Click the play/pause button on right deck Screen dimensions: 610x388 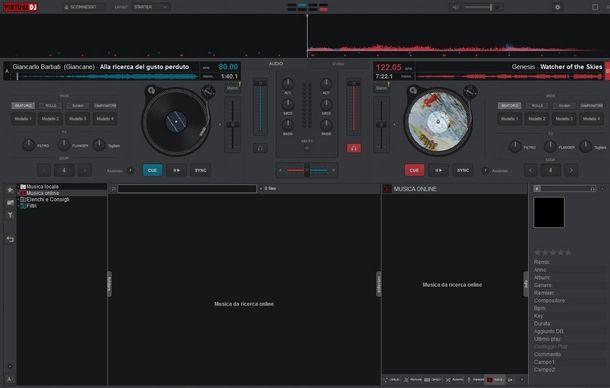click(x=438, y=170)
